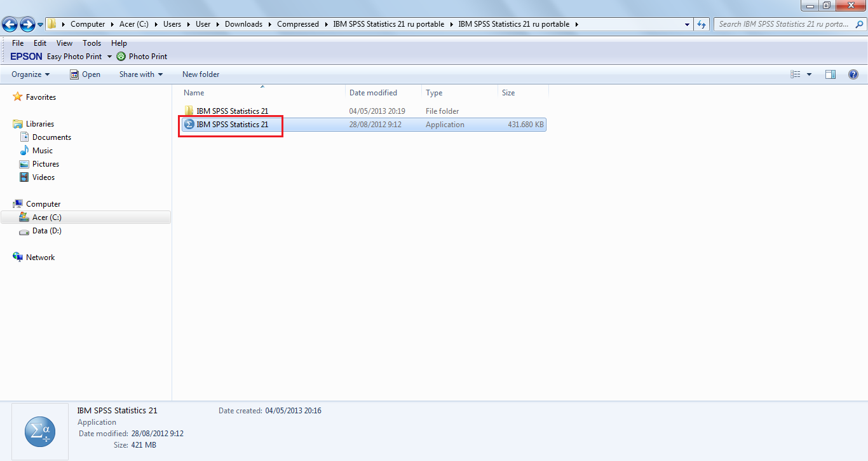Select Acer (C:) drive in navigation pane
Viewport: 868px width, 461px height.
click(47, 217)
